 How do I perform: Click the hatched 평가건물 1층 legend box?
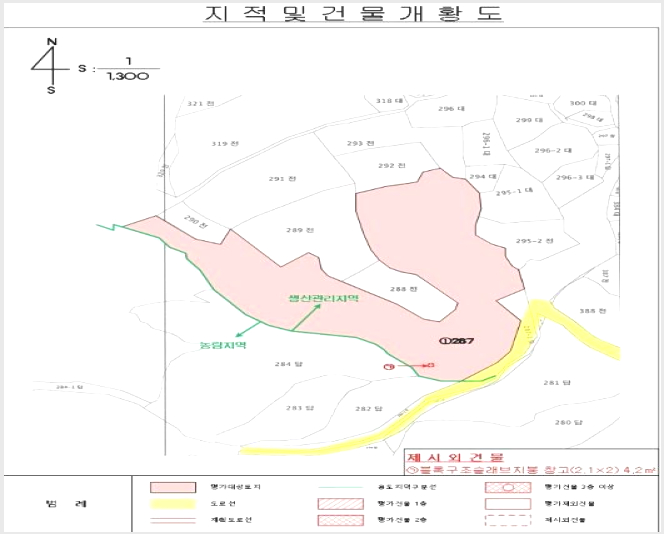tap(340, 504)
